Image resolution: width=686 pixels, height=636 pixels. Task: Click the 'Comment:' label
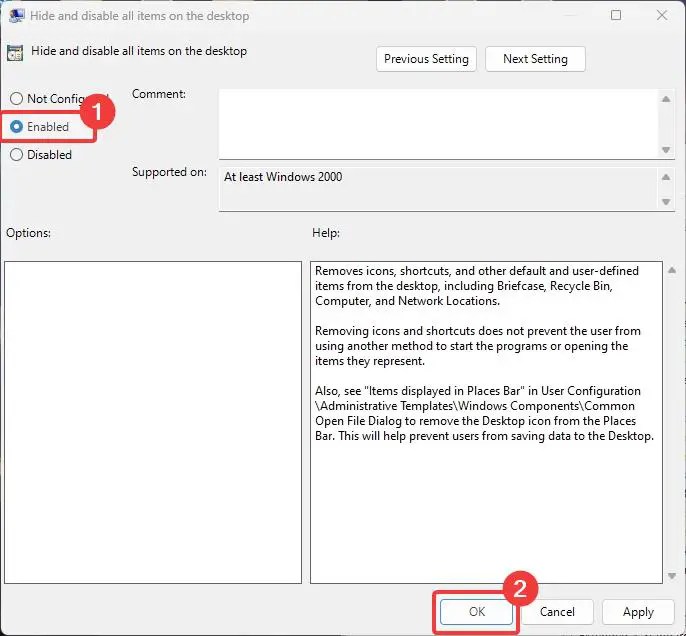[x=159, y=94]
